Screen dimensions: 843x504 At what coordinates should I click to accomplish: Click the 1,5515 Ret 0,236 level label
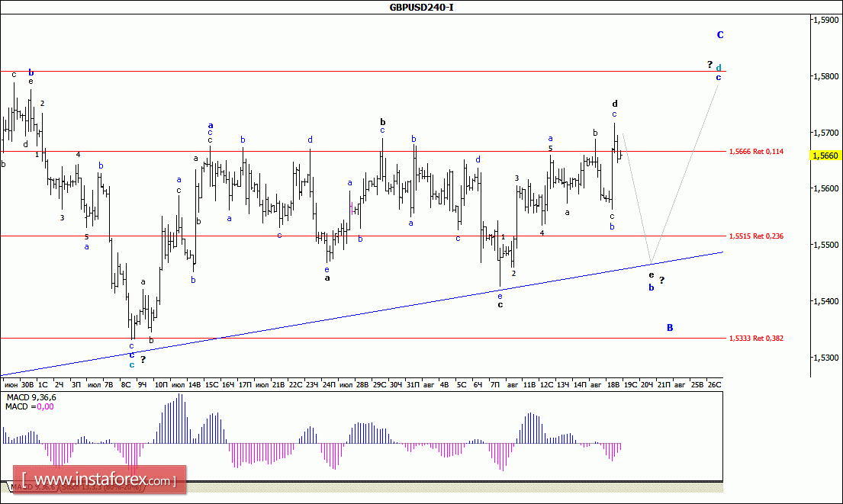[756, 236]
